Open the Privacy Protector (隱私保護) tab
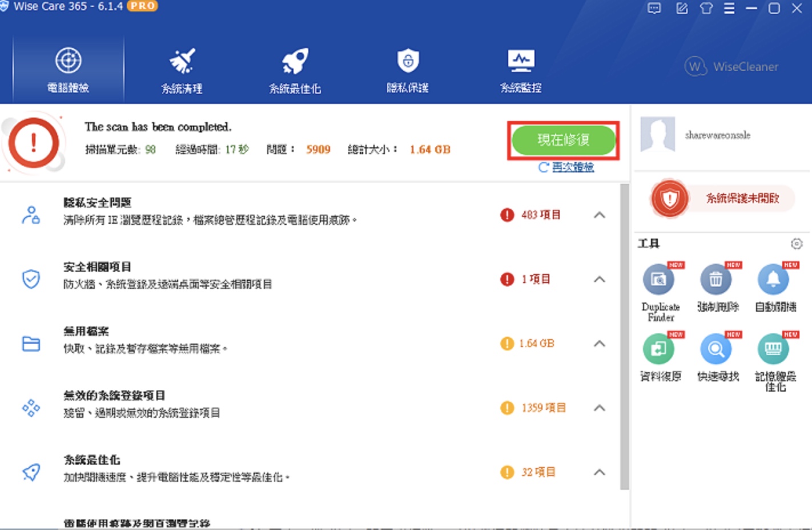Screen dimensions: 812x532 coord(408,70)
